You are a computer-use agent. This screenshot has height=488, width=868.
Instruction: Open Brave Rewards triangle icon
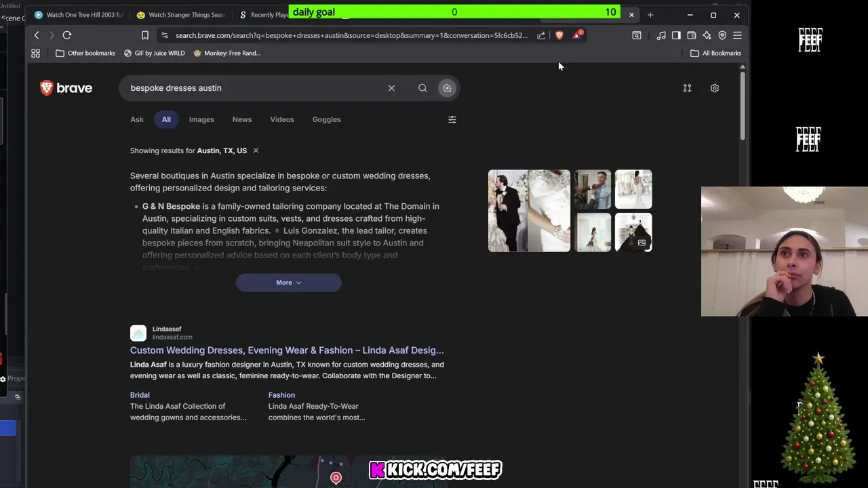577,35
